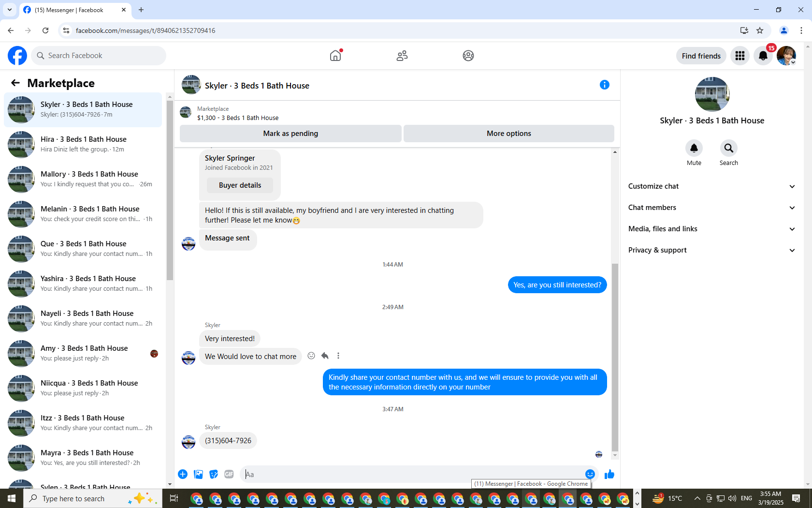Click the (315)604-7926 message
The height and width of the screenshot is (508, 812).
pyautogui.click(x=228, y=441)
